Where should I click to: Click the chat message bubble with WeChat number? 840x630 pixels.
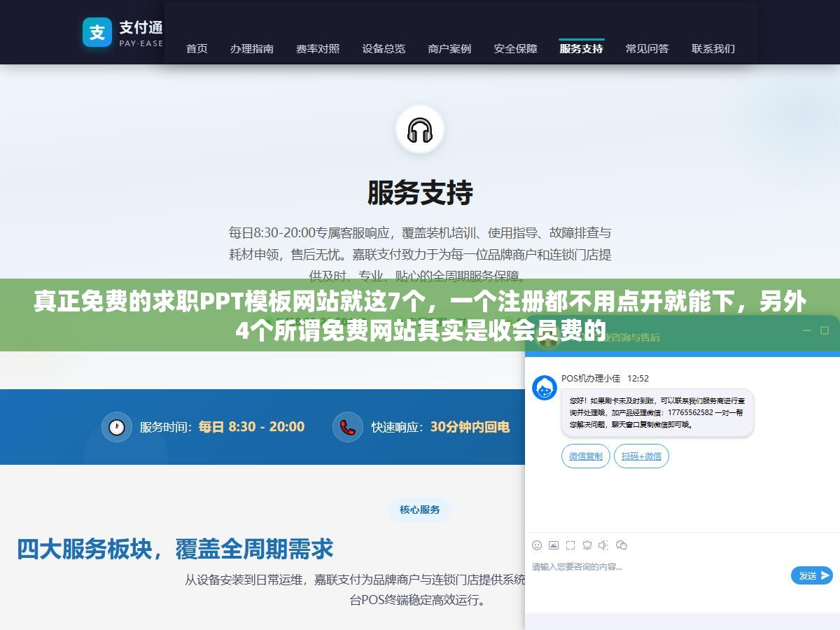point(657,413)
